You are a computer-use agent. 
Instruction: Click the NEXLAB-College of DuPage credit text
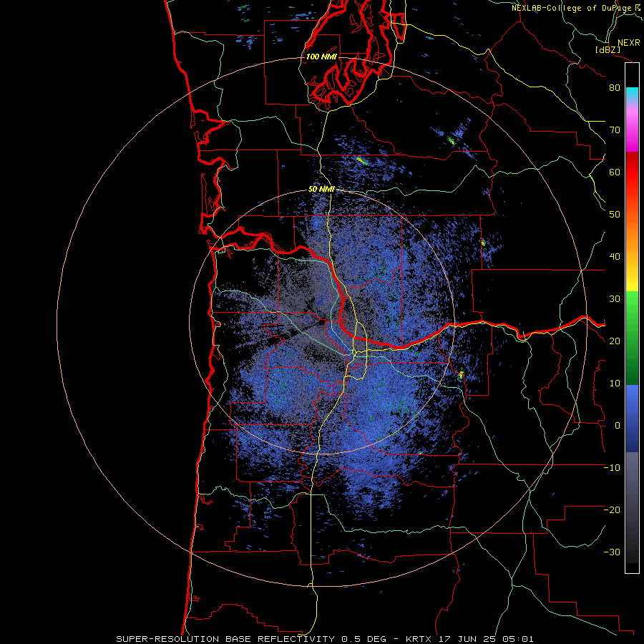[572, 8]
